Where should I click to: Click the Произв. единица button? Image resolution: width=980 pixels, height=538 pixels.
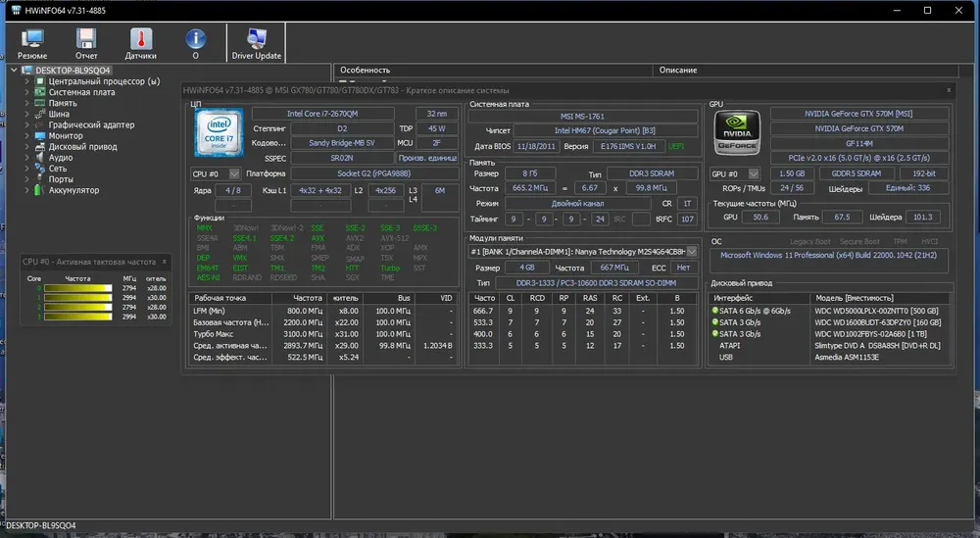pos(427,158)
